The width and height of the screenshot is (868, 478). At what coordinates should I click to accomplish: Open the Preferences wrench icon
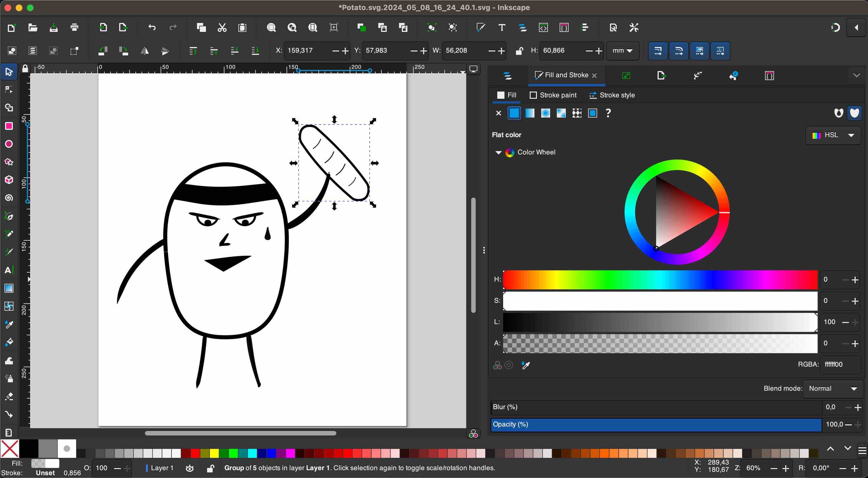[634, 28]
